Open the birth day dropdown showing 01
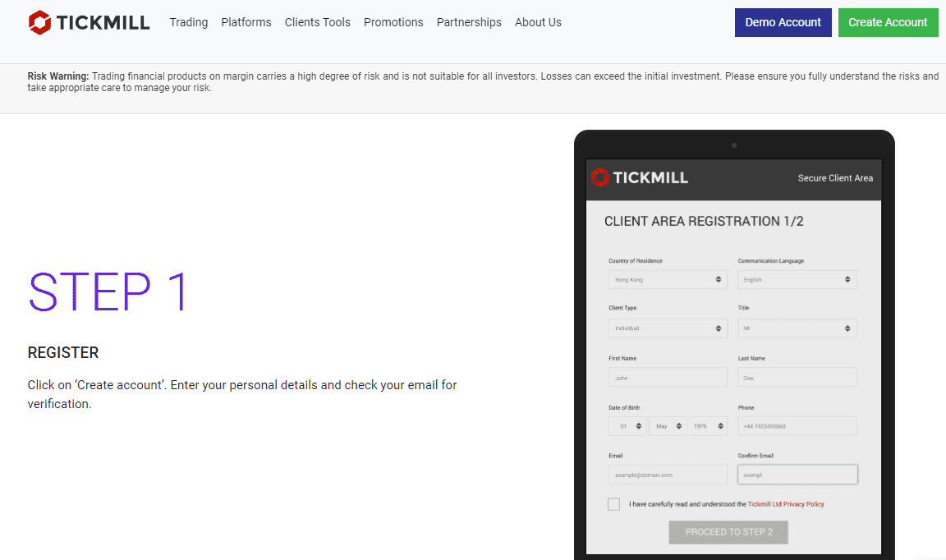 coord(627,426)
